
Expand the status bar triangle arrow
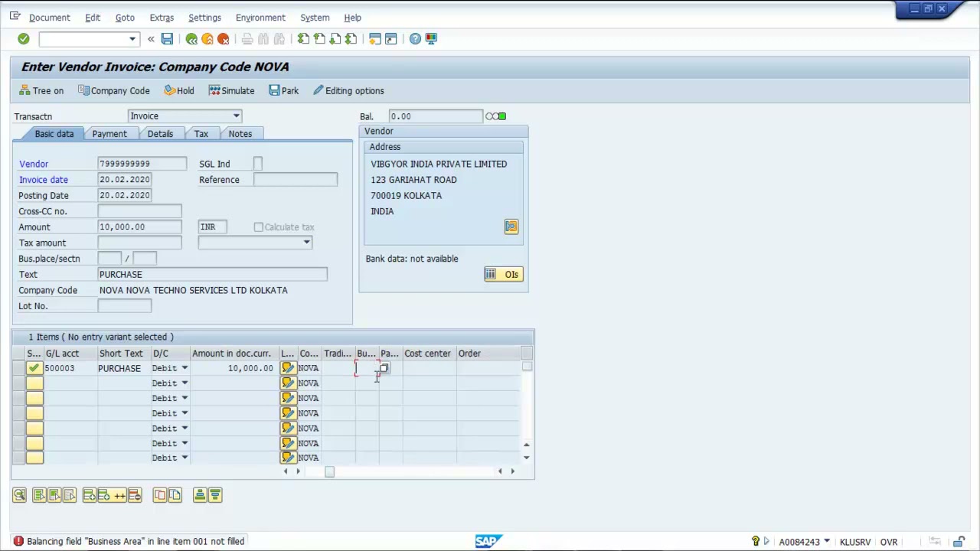(x=766, y=542)
